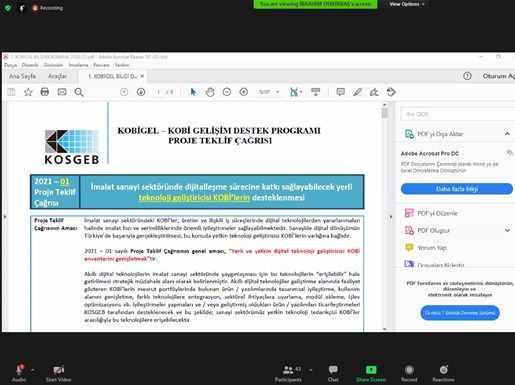Click the Zoom Record button
Image resolution: width=515 pixels, height=385 pixels.
(x=409, y=373)
